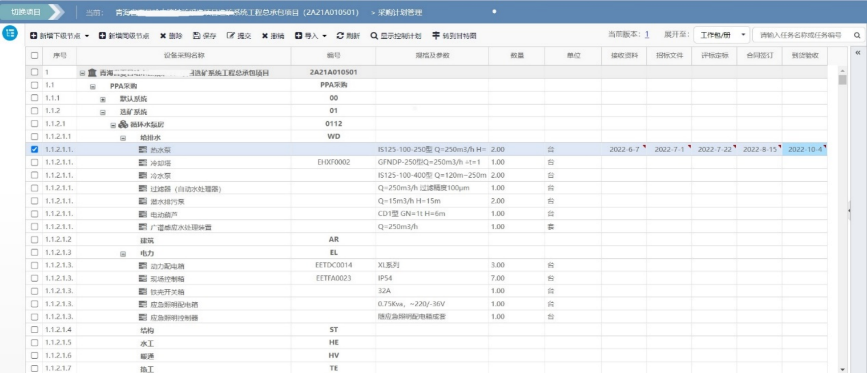Viewport: 868px width, 374px height.
Task: Click the search magnifier icon in search box
Action: [x=857, y=35]
